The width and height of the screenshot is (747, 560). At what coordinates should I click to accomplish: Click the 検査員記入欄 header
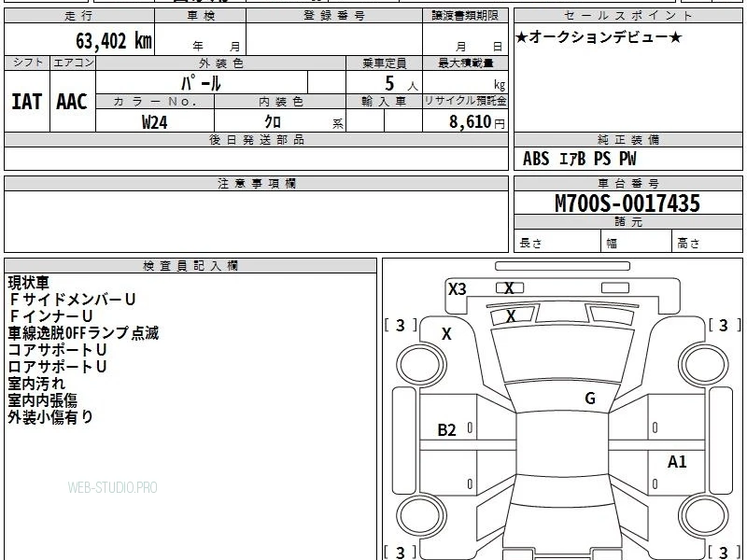190,266
